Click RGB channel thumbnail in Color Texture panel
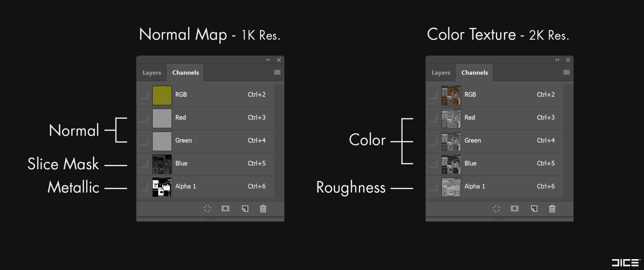Image resolution: width=644 pixels, height=270 pixels. (x=451, y=95)
